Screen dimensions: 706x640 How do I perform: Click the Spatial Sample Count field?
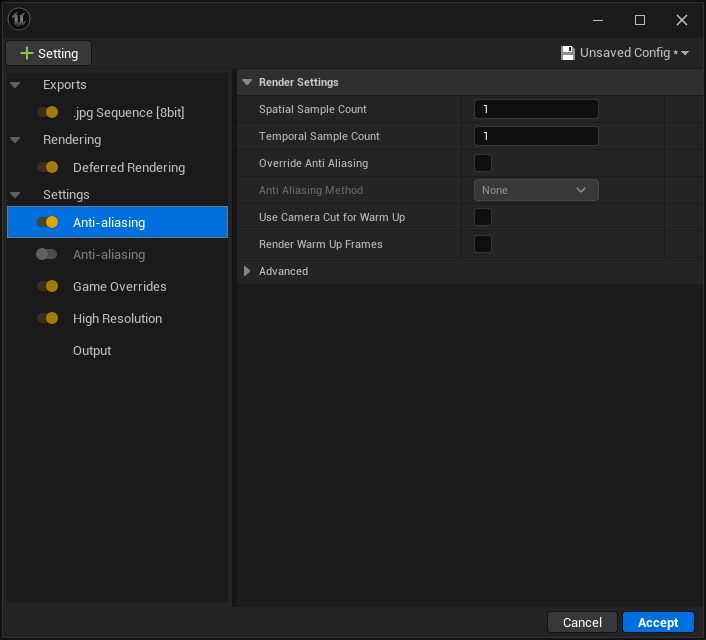[536, 109]
